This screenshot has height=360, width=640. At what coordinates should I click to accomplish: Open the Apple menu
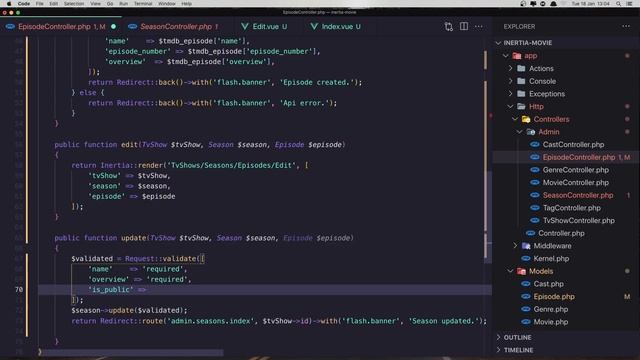tap(9, 4)
